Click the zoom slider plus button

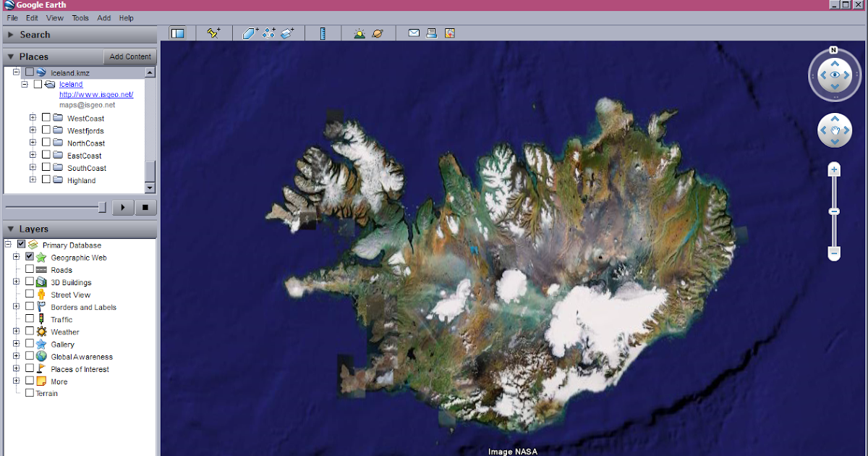[834, 168]
